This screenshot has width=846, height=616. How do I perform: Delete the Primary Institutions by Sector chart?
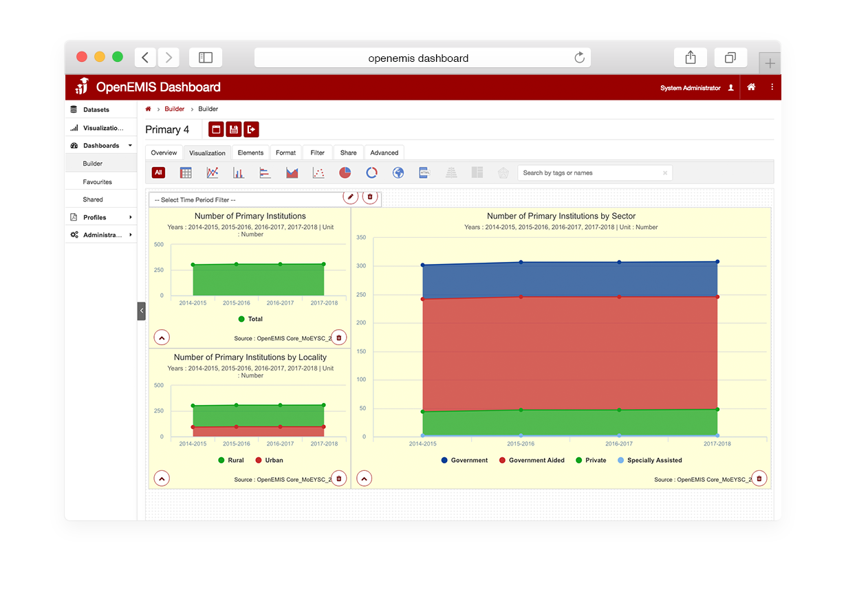[759, 478]
